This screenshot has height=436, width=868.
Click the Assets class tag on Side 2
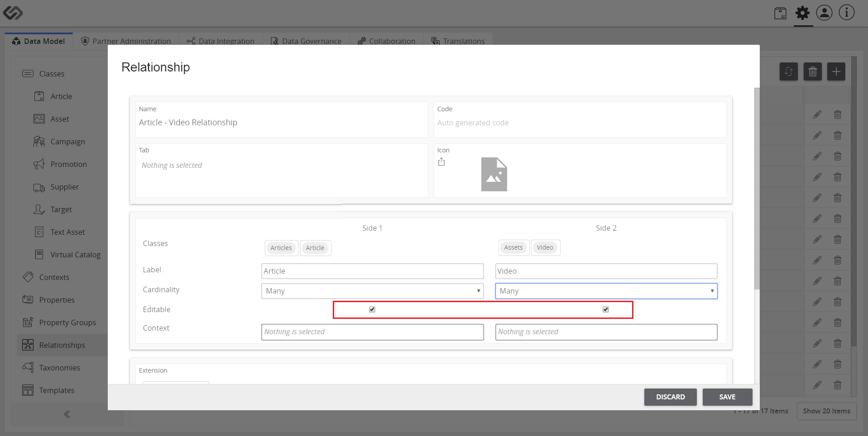pyautogui.click(x=513, y=247)
